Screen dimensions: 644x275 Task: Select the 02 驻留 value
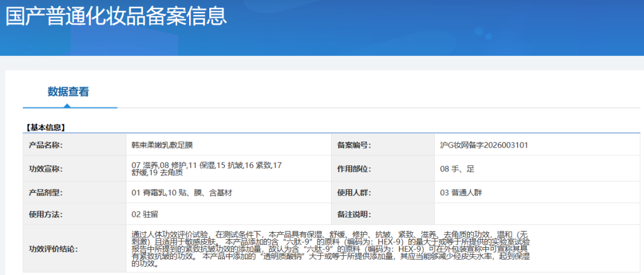(145, 214)
